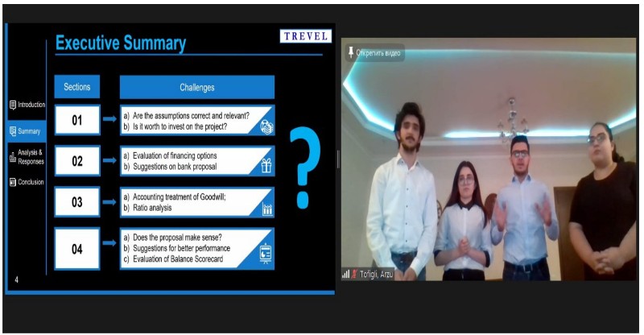This screenshot has width=644, height=335.
Task: Select section box 02
Action: pos(77,161)
